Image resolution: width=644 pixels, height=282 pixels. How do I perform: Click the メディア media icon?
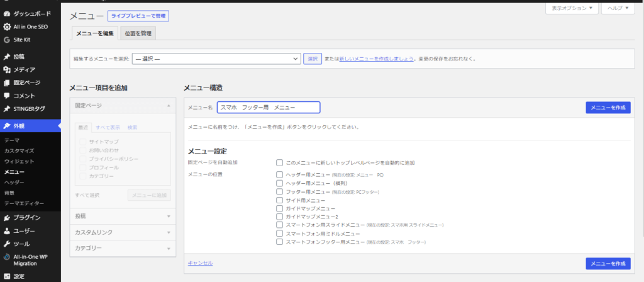tap(6, 70)
